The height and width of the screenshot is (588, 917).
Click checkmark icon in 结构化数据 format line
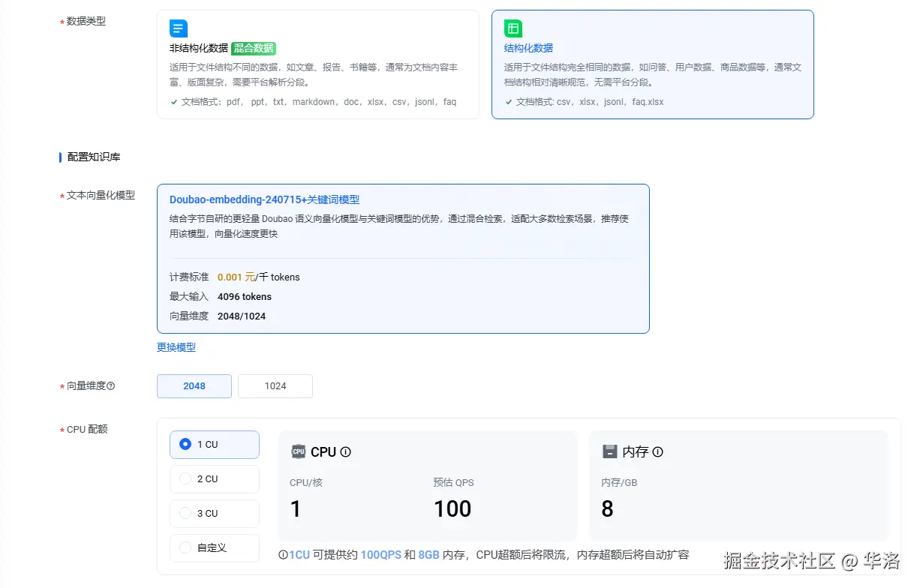[509, 102]
